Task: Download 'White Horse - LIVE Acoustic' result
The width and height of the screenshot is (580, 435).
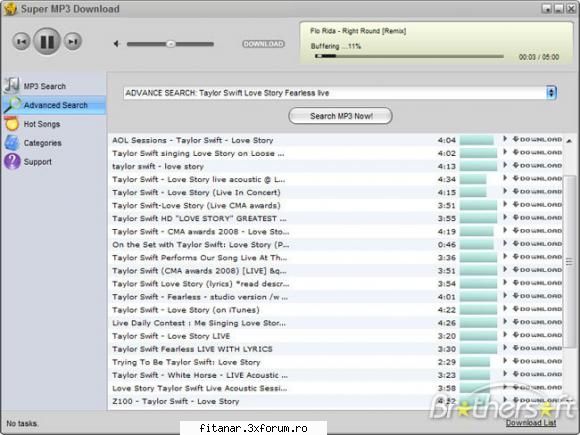Action: coord(537,374)
